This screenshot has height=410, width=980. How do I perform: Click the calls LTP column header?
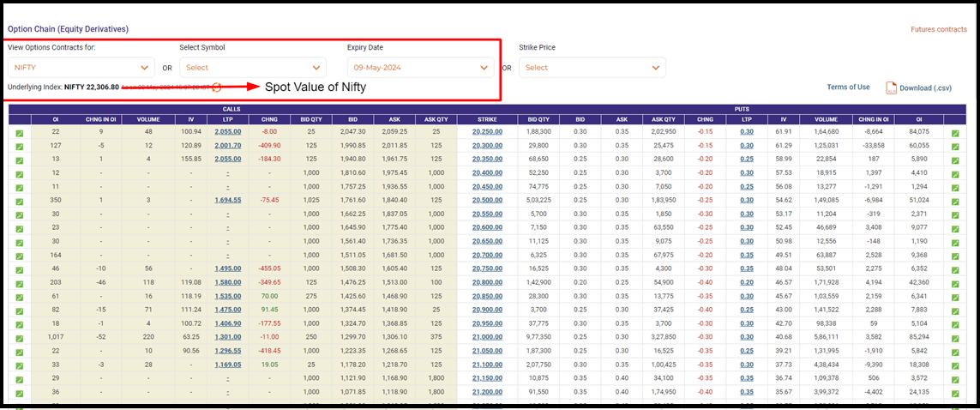click(x=227, y=119)
